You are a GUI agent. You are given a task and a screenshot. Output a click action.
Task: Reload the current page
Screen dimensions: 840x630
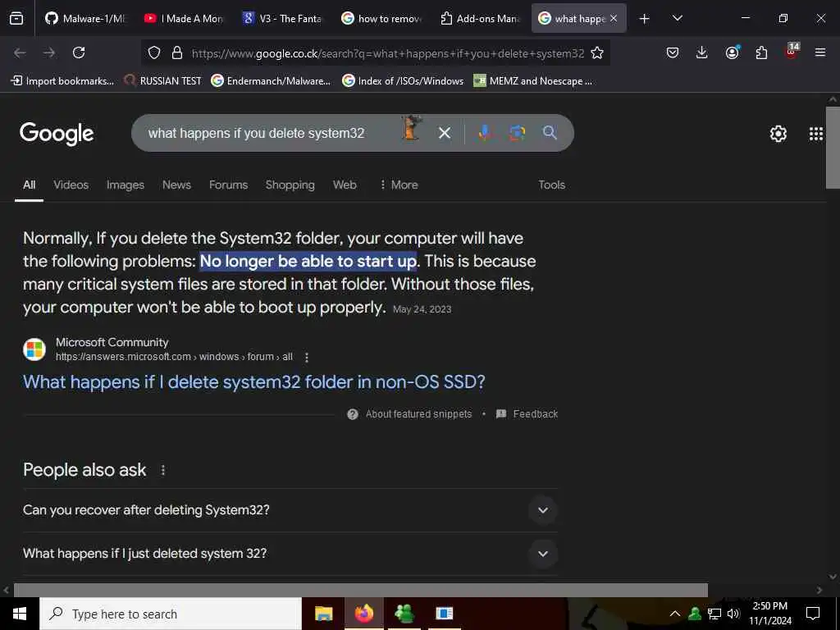[79, 52]
